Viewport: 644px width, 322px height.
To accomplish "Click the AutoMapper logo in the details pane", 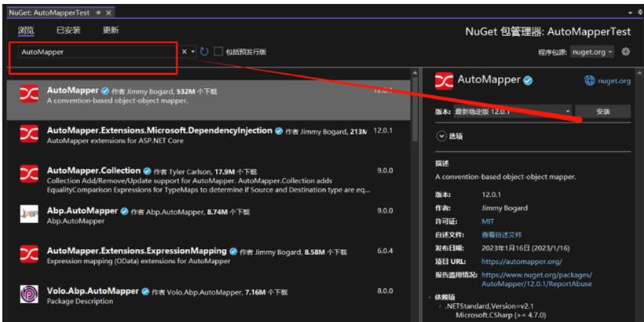I will 444,81.
